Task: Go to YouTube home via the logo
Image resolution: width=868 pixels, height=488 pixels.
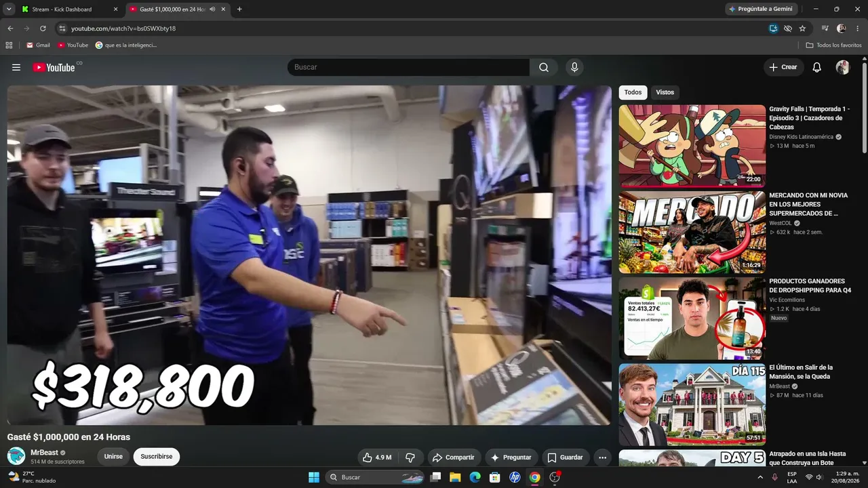Action: [54, 67]
